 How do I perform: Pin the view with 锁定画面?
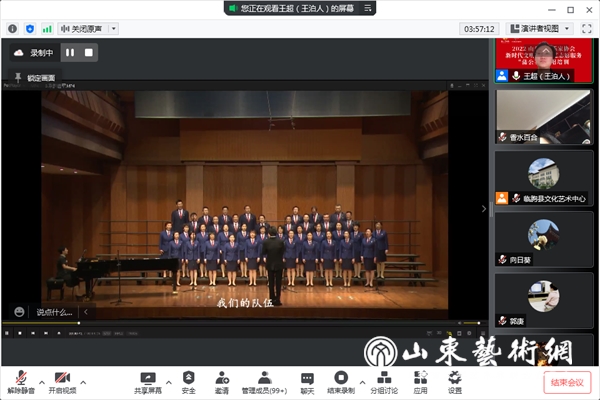tap(35, 78)
